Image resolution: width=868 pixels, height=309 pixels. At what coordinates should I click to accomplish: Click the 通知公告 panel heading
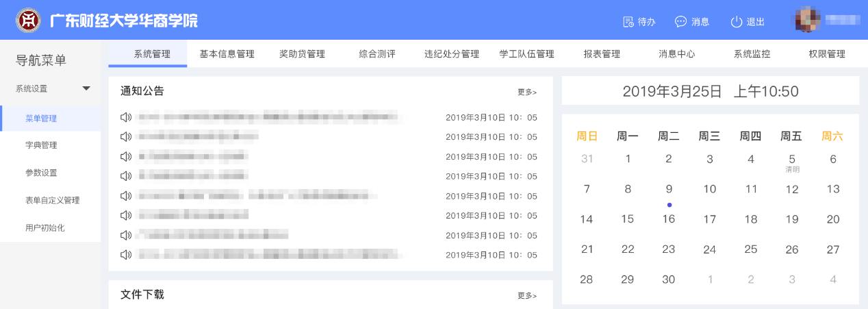[142, 91]
